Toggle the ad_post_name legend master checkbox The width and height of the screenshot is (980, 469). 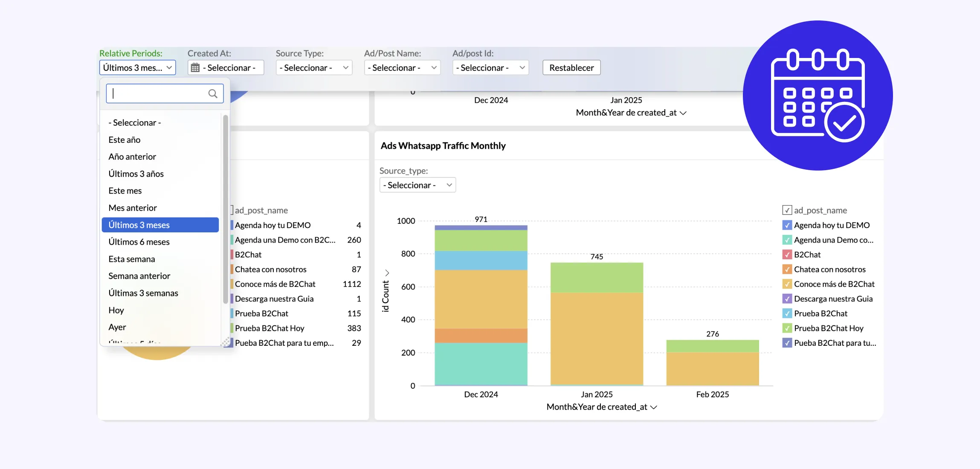(x=787, y=210)
